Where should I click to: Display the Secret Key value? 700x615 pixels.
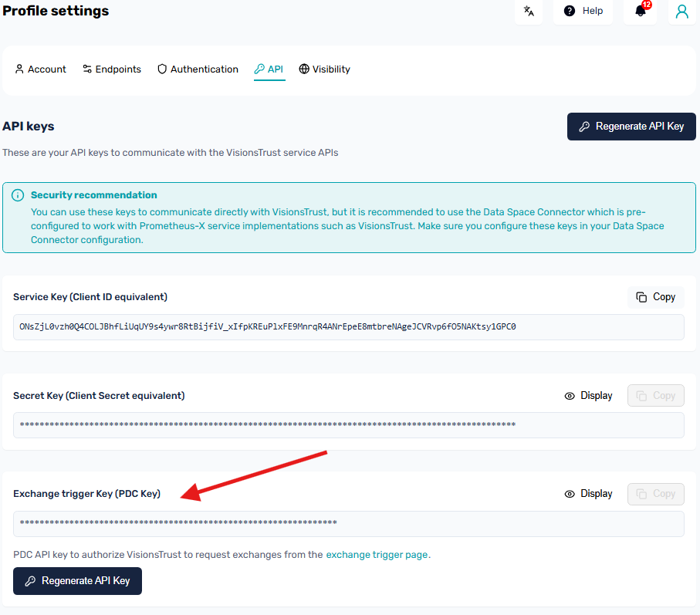tap(588, 395)
